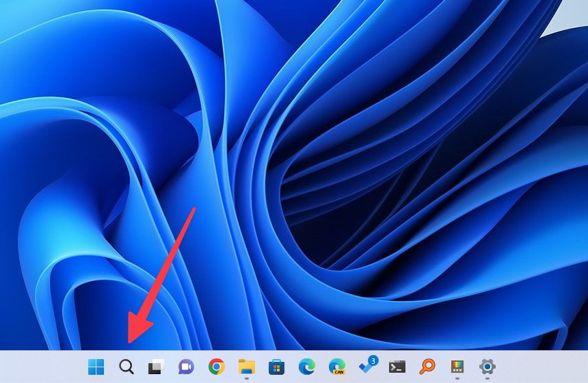Image resolution: width=588 pixels, height=383 pixels.
Task: Open the orange magnifier search app
Action: (x=427, y=367)
